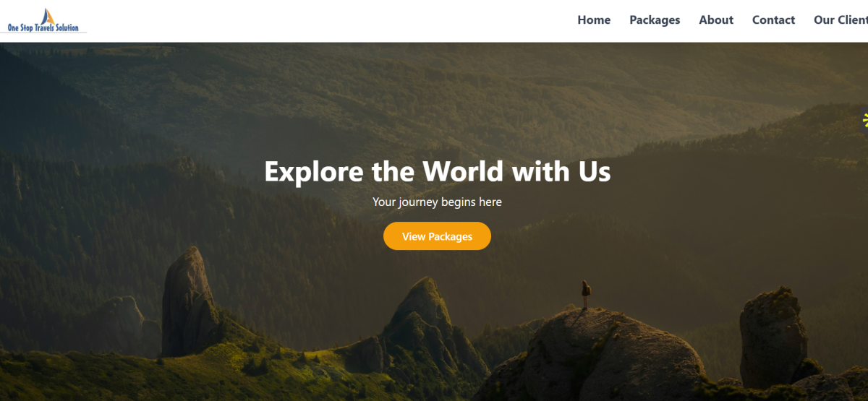868x401 pixels.
Task: Navigate to the Our Clients section
Action: tap(841, 20)
